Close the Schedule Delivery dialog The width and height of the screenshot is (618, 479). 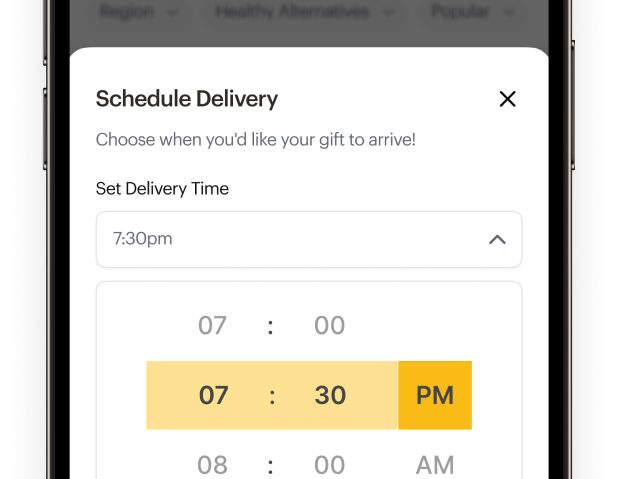click(507, 98)
